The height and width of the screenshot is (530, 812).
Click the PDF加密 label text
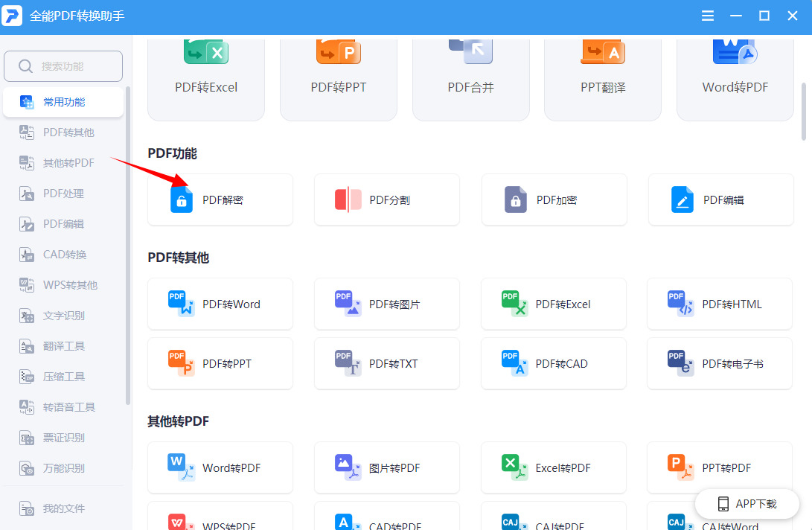click(557, 200)
